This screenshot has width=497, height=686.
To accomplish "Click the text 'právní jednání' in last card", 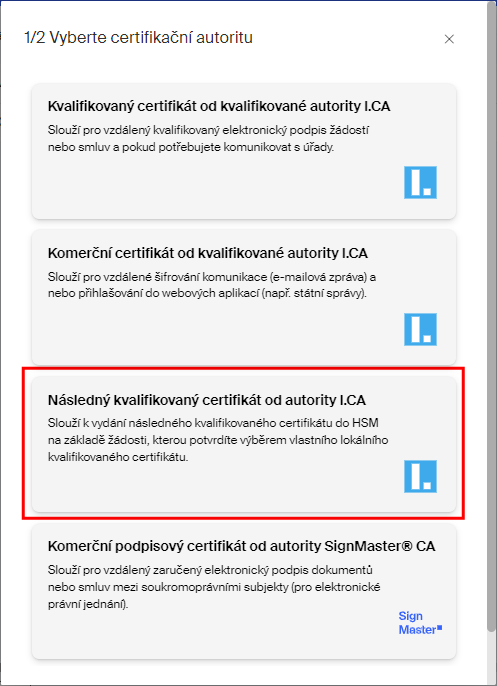I will coord(87,605).
